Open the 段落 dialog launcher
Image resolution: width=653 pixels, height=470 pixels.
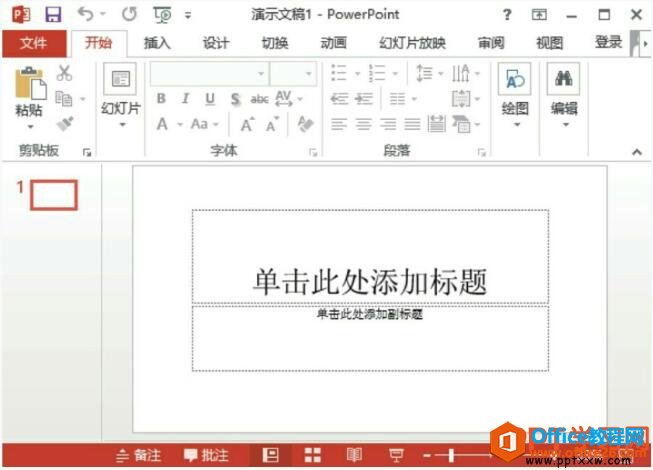482,152
